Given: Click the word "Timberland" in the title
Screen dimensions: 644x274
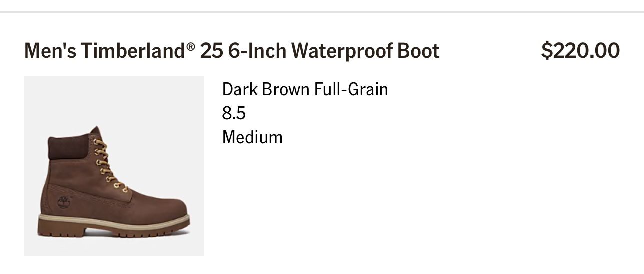Looking at the screenshot, I should 133,51.
